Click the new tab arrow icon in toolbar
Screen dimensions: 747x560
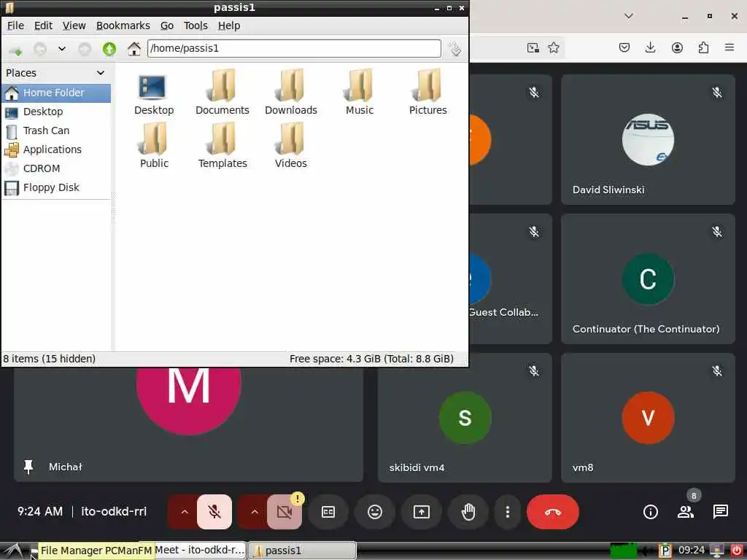[16, 49]
